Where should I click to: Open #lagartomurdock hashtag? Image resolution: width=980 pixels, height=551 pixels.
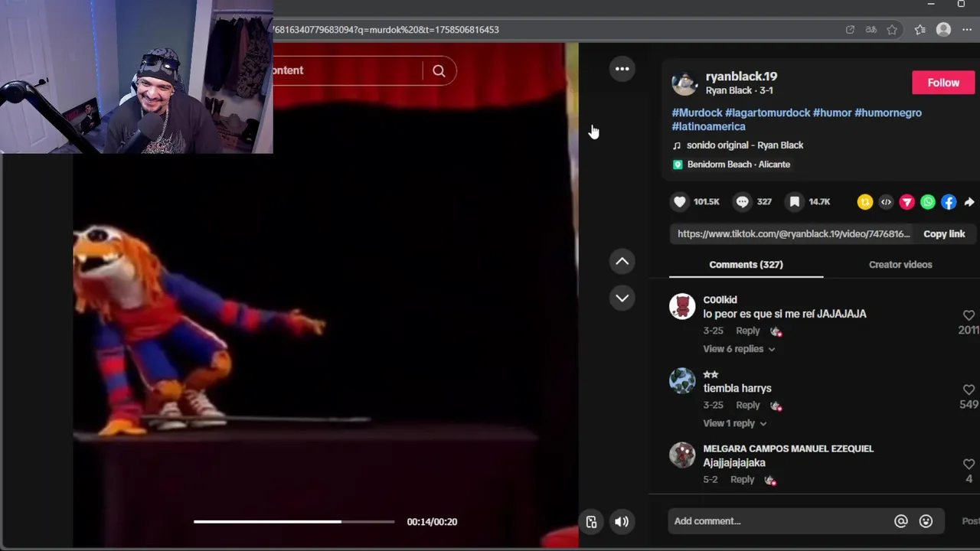coord(767,112)
